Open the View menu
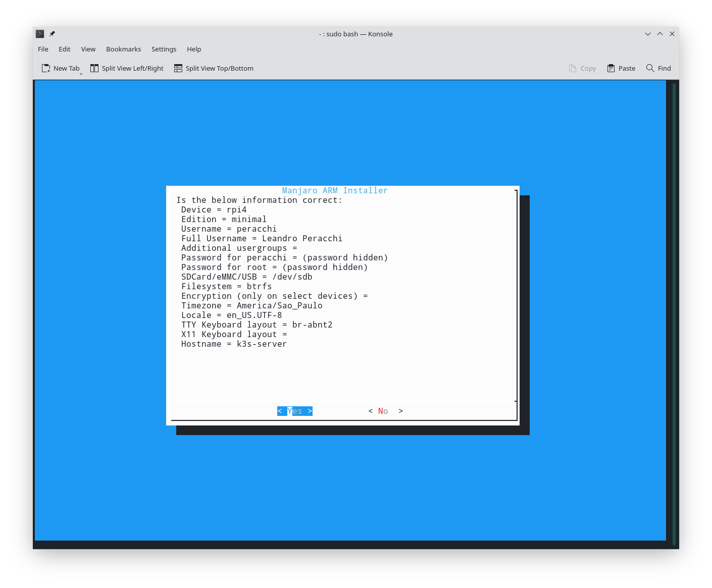Viewport: 712px width, 588px height. point(88,49)
